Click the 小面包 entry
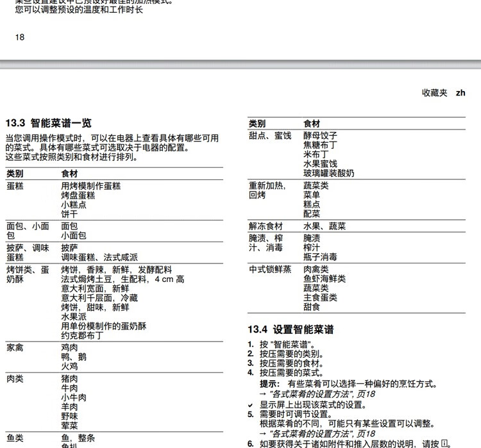 click(74, 235)
